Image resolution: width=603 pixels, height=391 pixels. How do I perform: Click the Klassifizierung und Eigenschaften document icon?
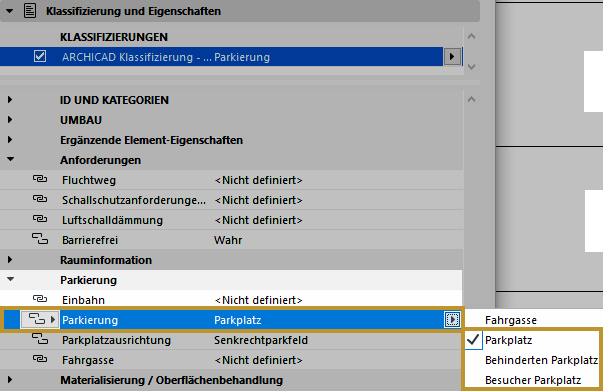tap(30, 11)
